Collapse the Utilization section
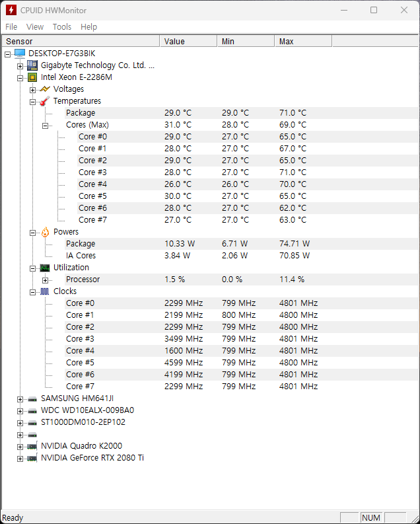The height and width of the screenshot is (524, 420). click(33, 268)
